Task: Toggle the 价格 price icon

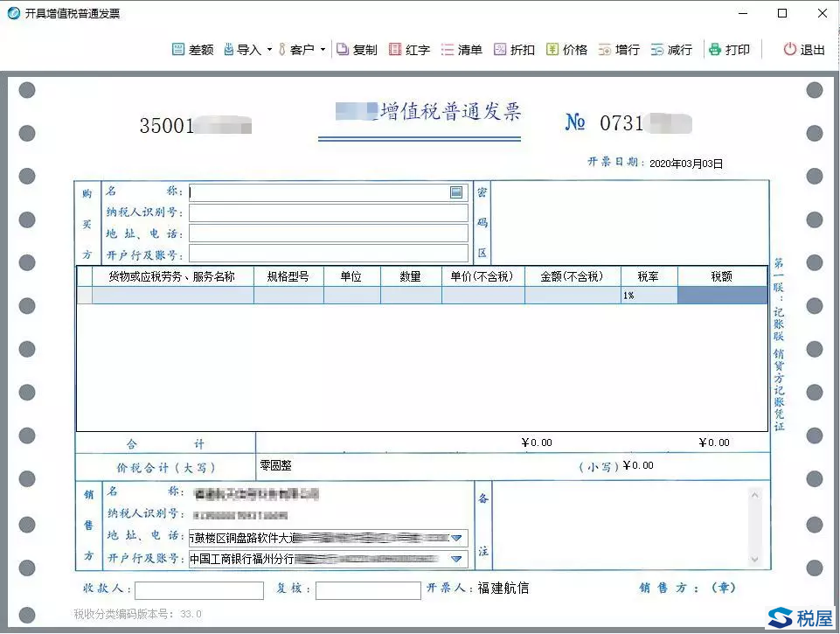Action: (552, 49)
